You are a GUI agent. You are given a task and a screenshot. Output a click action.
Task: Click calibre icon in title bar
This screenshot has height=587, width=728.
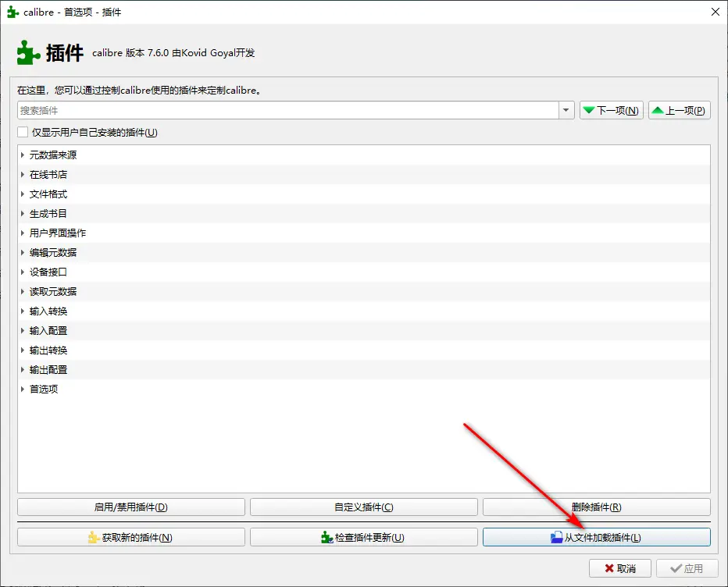click(12, 12)
